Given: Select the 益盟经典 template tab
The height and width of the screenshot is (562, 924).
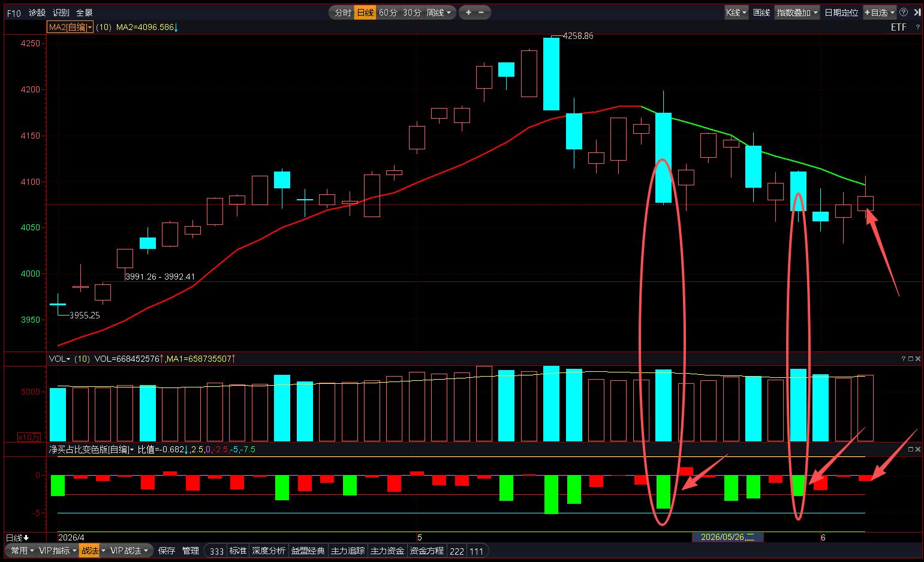Looking at the screenshot, I should click(x=308, y=551).
